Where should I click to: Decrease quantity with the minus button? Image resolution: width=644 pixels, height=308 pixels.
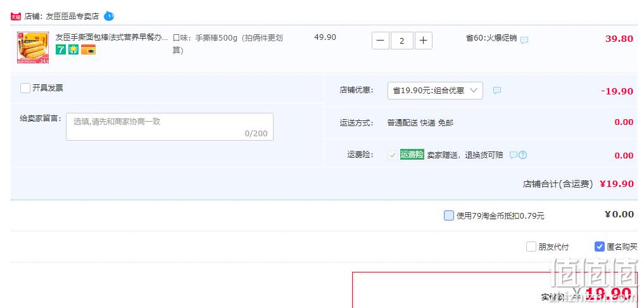tap(381, 41)
